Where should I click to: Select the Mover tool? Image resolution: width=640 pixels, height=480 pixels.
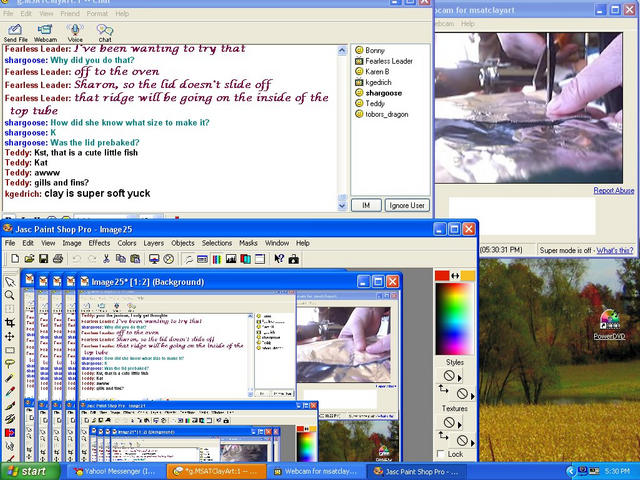(x=10, y=337)
